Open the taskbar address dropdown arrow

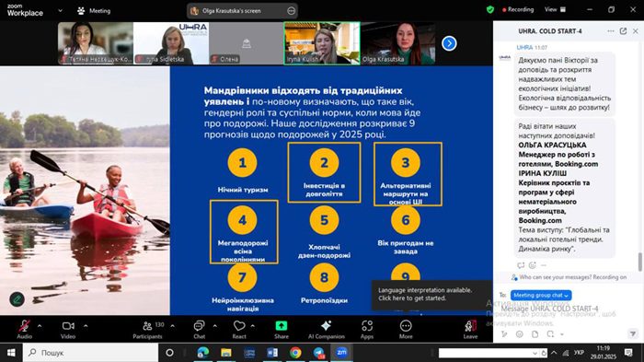[x=535, y=353]
